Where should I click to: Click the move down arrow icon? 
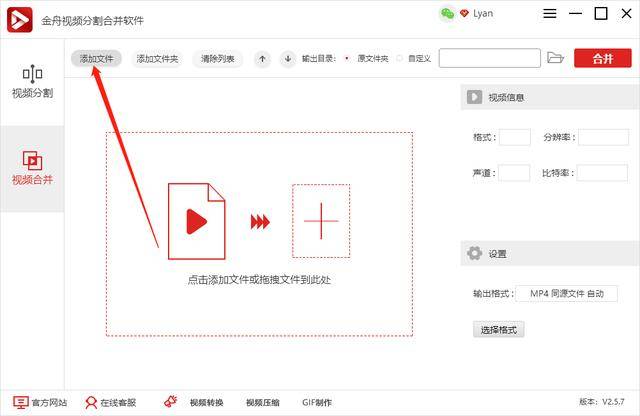tap(288, 59)
